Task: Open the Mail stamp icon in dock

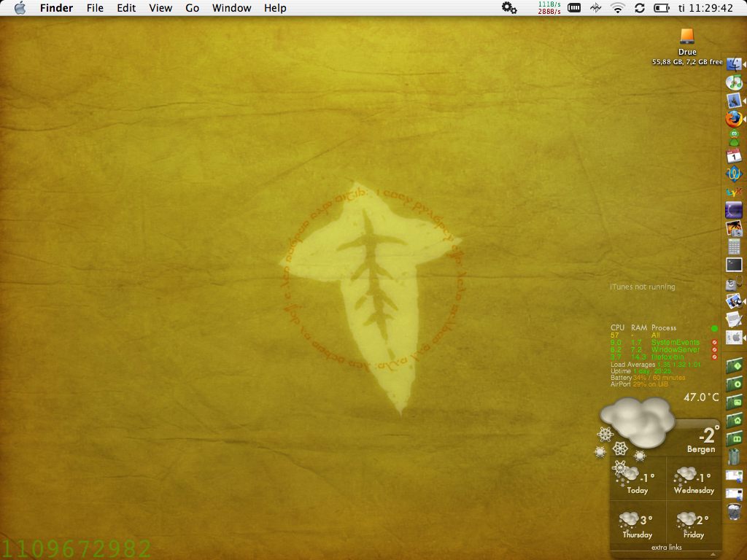Action: (734, 101)
